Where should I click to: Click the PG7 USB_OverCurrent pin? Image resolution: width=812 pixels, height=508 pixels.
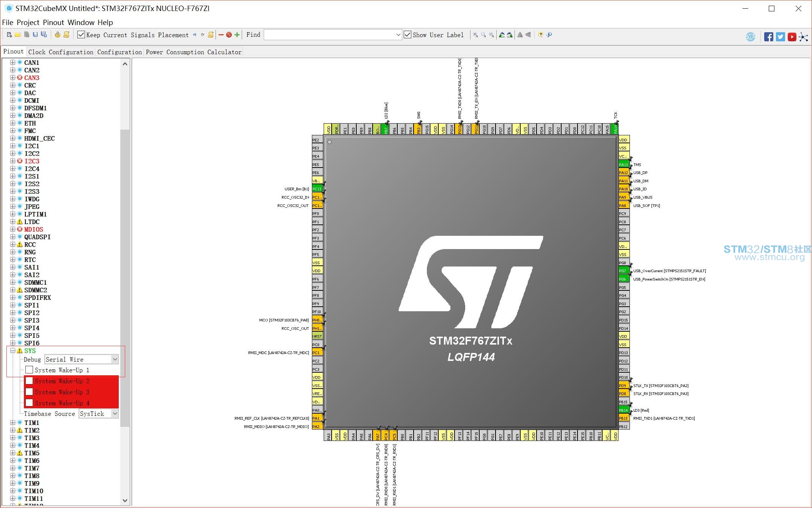[624, 271]
